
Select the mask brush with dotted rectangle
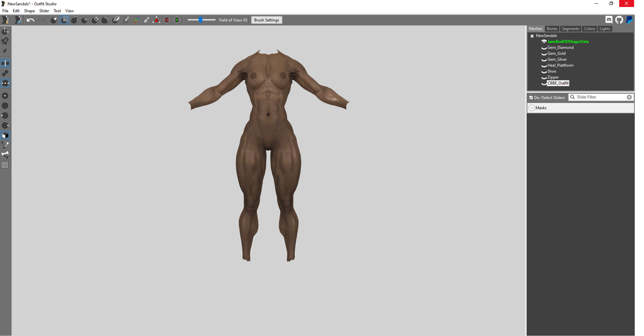(65, 20)
